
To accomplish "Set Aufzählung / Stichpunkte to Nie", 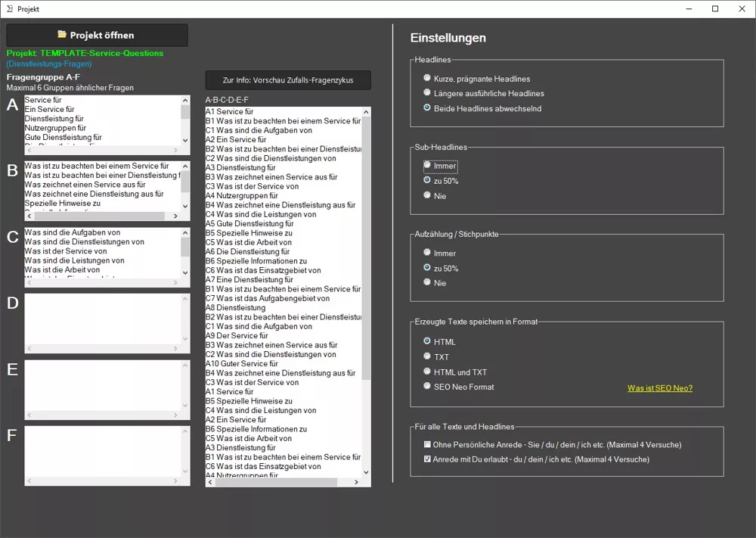I will [435, 283].
